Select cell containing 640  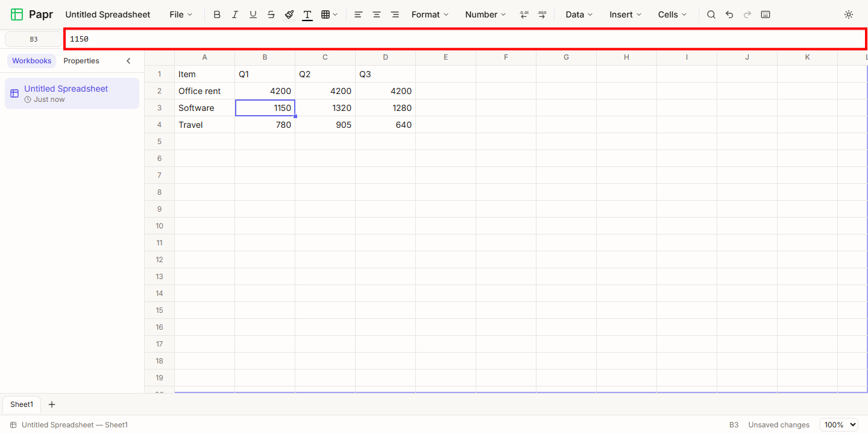[386, 125]
